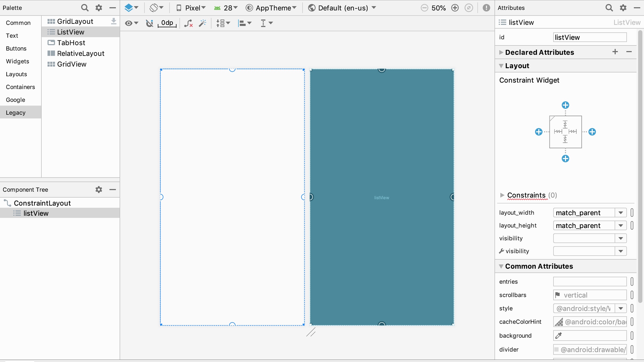The image size is (644, 362).
Task: Zoom in the design canvas
Action: click(455, 8)
